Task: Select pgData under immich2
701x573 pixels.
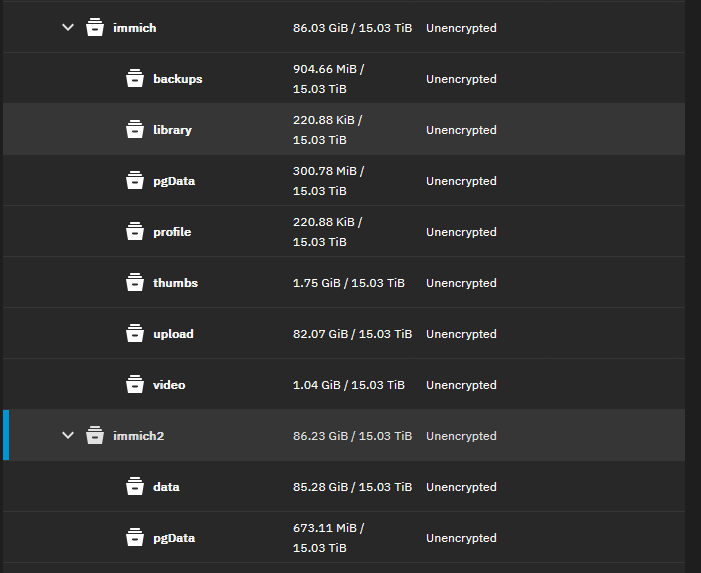Action: pyautogui.click(x=174, y=538)
